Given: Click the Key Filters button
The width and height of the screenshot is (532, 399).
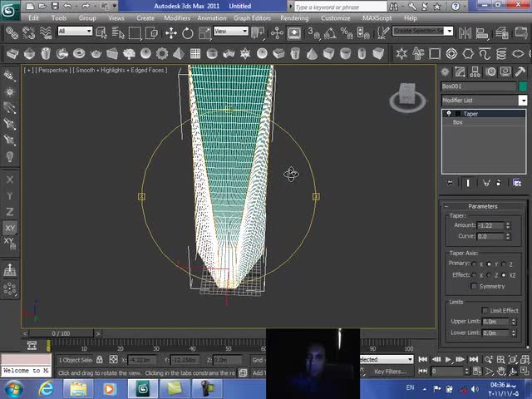Looking at the screenshot, I should point(389,372).
